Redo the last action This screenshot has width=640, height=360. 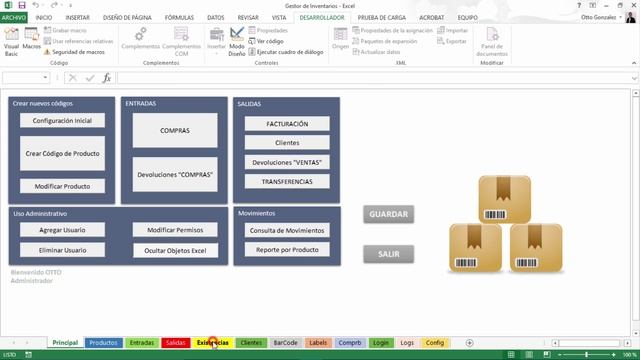(54, 5)
